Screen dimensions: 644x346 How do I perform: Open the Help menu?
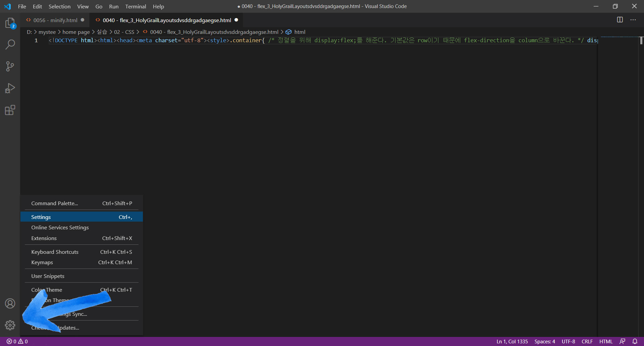[x=158, y=6]
